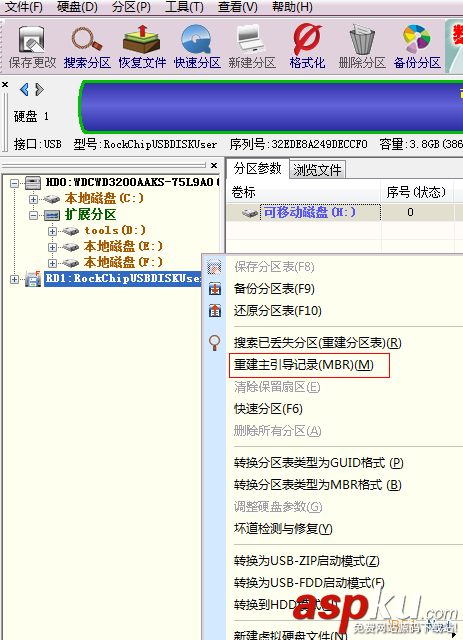Close the tree panel with X
Screen dimensions: 463x640
[214, 165]
